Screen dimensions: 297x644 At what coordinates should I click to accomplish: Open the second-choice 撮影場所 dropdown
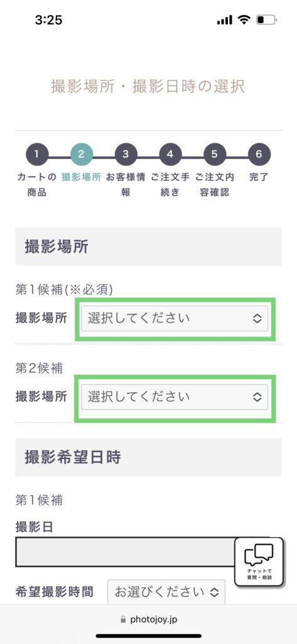(175, 397)
